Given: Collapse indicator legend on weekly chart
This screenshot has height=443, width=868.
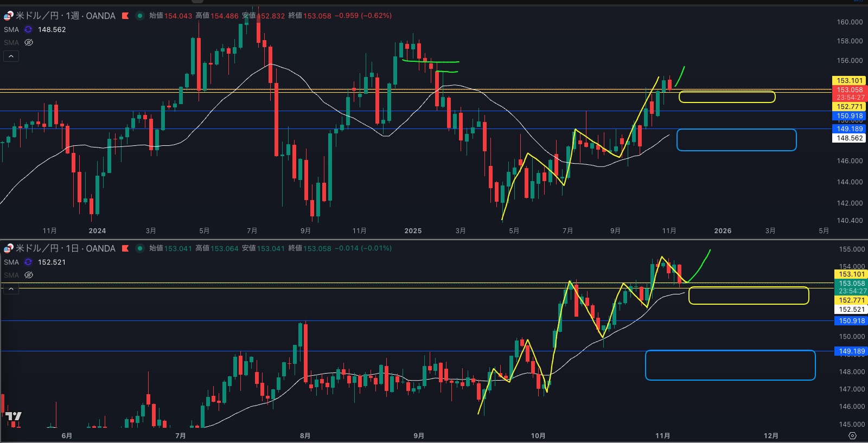Looking at the screenshot, I should click(x=11, y=56).
